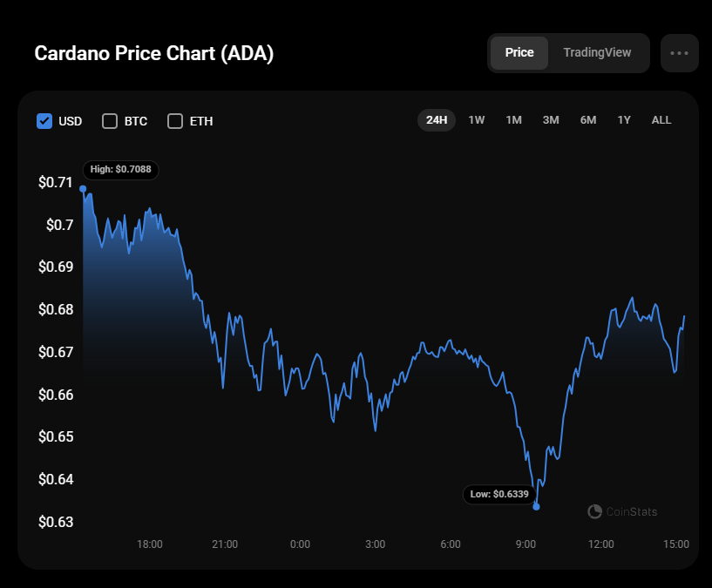Select the 24H time range

tap(437, 120)
